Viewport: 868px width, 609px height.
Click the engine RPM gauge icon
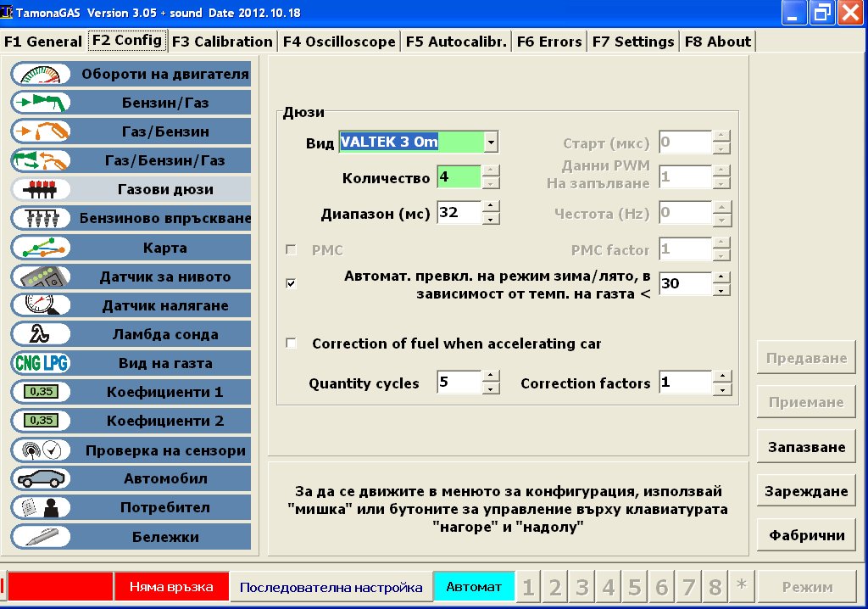click(41, 74)
